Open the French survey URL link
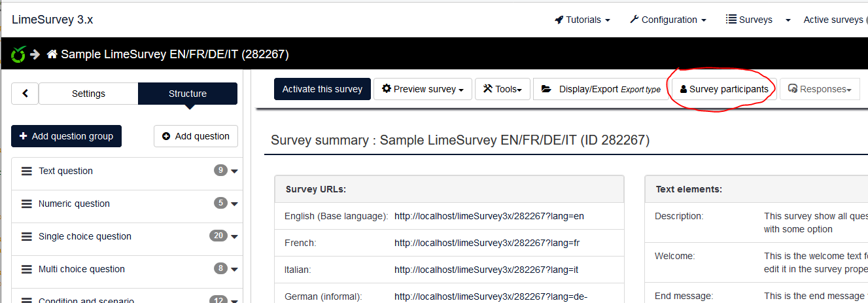 coord(487,243)
